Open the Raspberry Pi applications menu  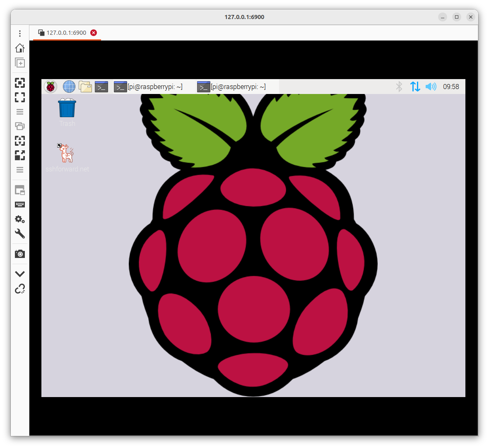(x=51, y=87)
